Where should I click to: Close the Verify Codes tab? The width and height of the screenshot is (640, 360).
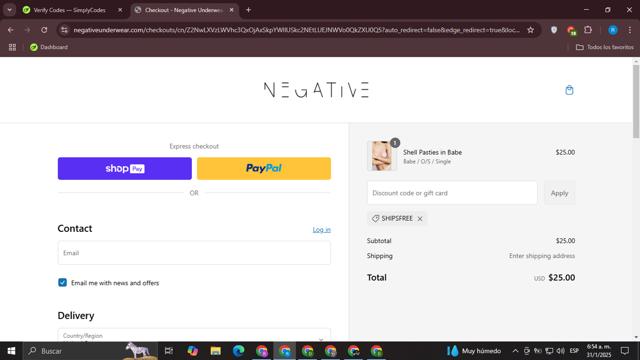[120, 10]
